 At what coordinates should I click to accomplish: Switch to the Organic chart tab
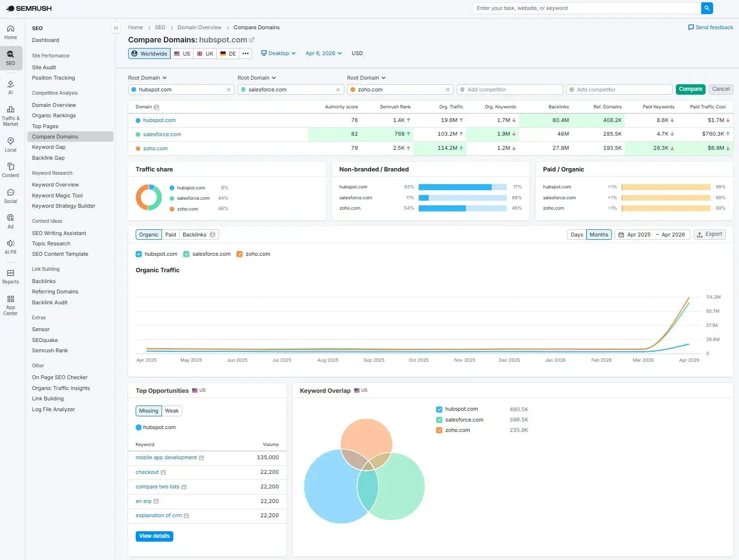149,235
